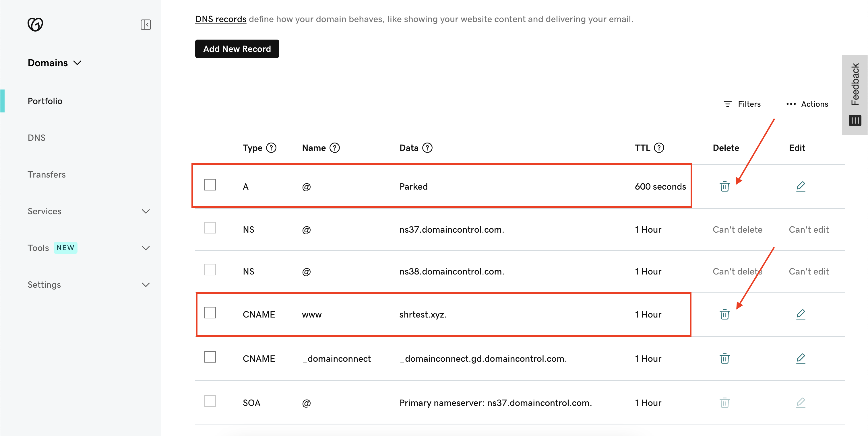Viewport: 868px width, 436px height.
Task: Click the GoDaddy logo icon
Action: [35, 24]
